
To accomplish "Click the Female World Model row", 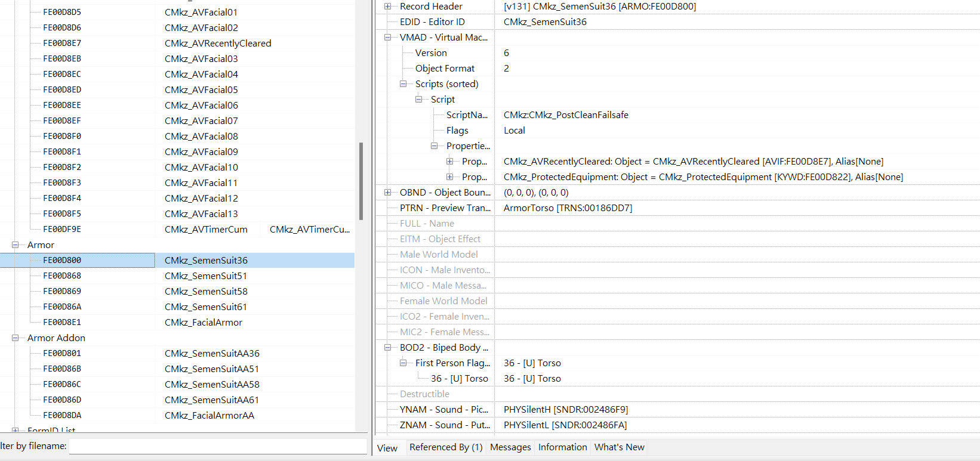I will pos(677,301).
